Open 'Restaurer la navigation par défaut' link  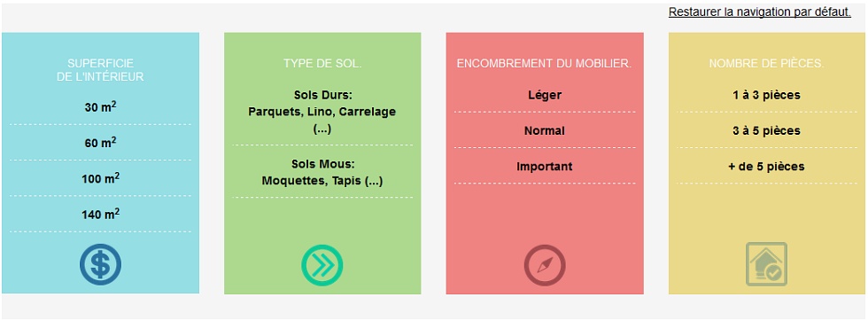[x=760, y=12]
